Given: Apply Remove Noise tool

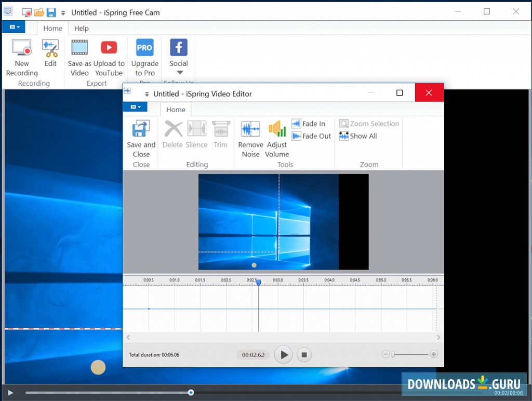Looking at the screenshot, I should [x=250, y=130].
